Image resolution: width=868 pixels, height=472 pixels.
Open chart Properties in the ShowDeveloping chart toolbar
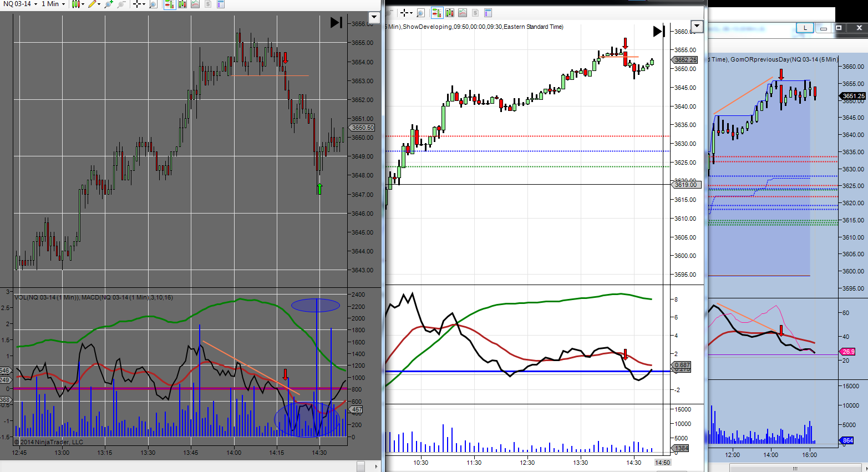[x=488, y=13]
